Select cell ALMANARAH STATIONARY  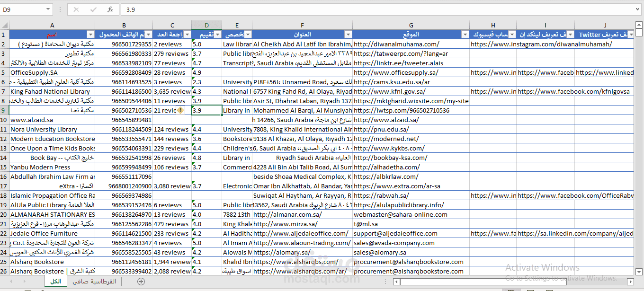[x=52, y=214]
